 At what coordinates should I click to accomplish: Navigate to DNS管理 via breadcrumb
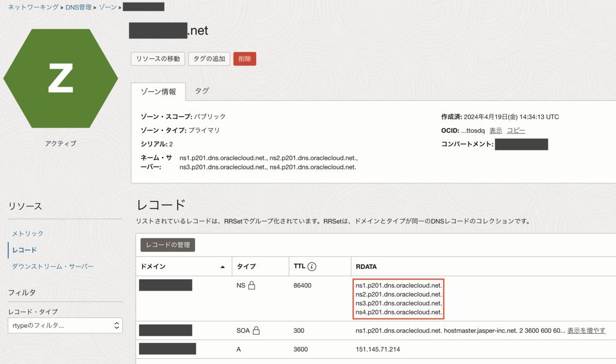click(x=78, y=7)
